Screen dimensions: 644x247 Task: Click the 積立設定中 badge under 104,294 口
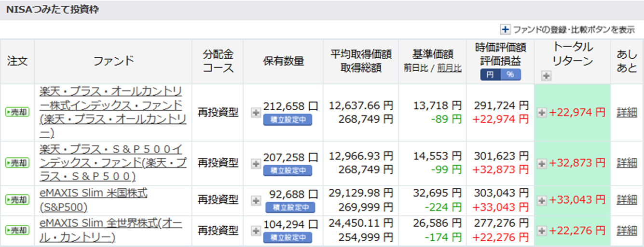(288, 237)
